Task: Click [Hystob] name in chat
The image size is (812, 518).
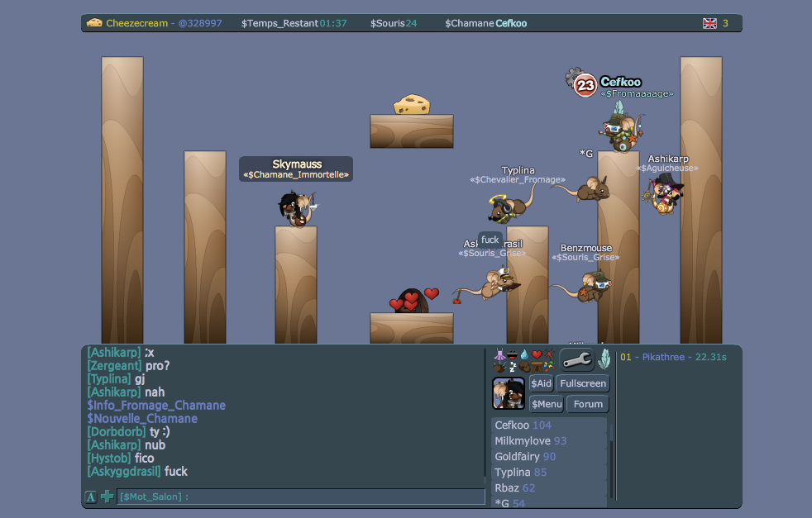Action: coord(109,458)
